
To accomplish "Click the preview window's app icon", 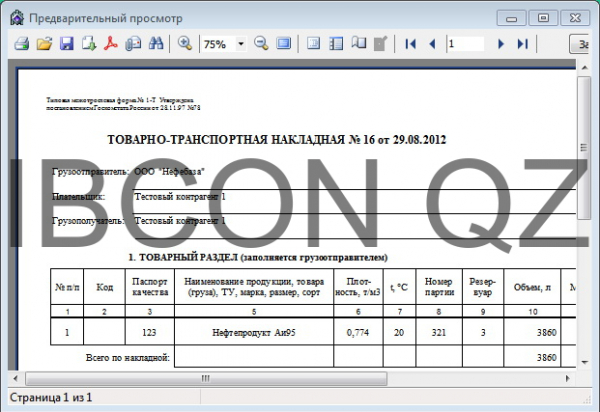I will (x=17, y=18).
